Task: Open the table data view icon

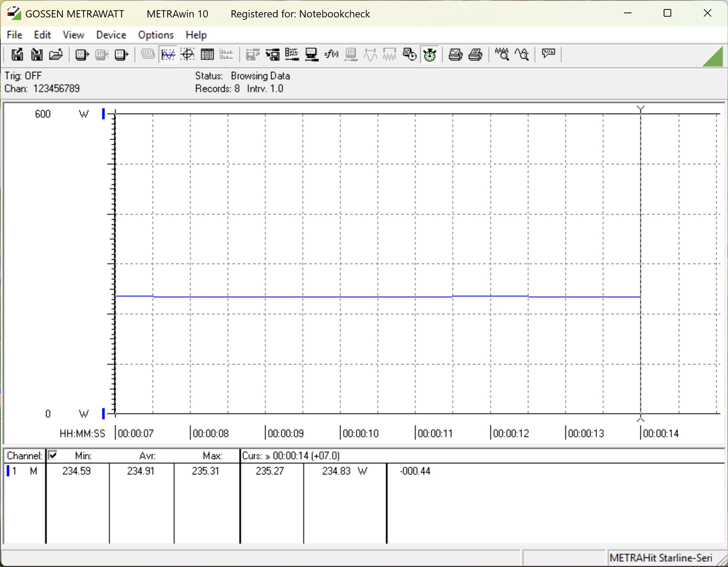Action: point(207,55)
